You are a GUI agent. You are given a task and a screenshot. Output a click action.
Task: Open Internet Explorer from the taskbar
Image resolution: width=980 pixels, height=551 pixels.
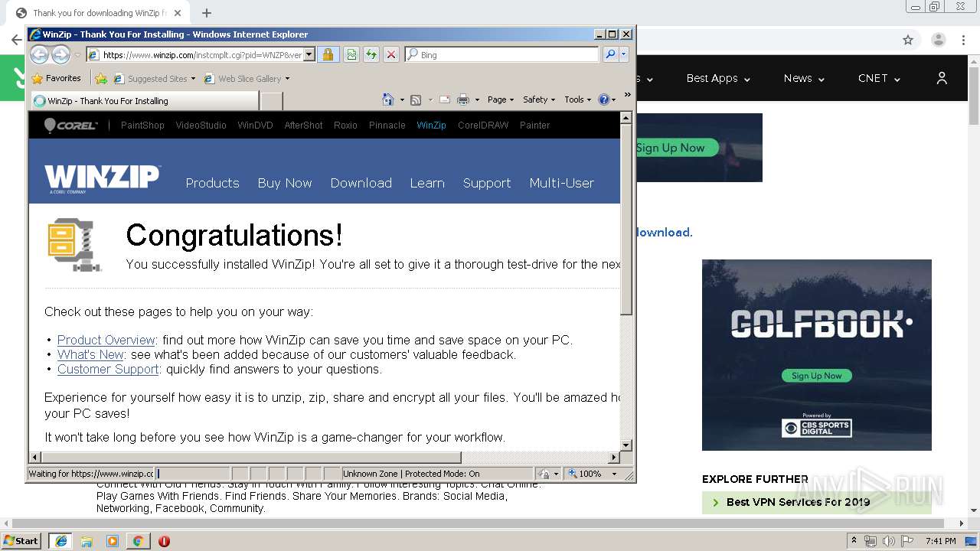coord(60,541)
